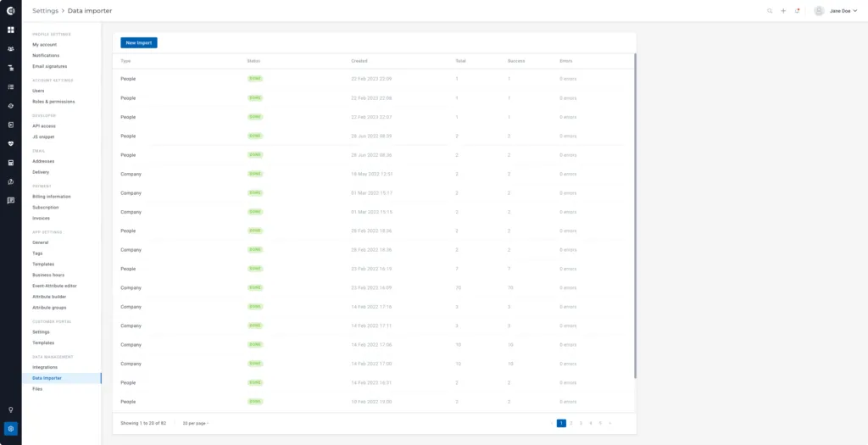Screen dimensions: 868x445
Task: Click the Type column header
Action: coord(125,61)
